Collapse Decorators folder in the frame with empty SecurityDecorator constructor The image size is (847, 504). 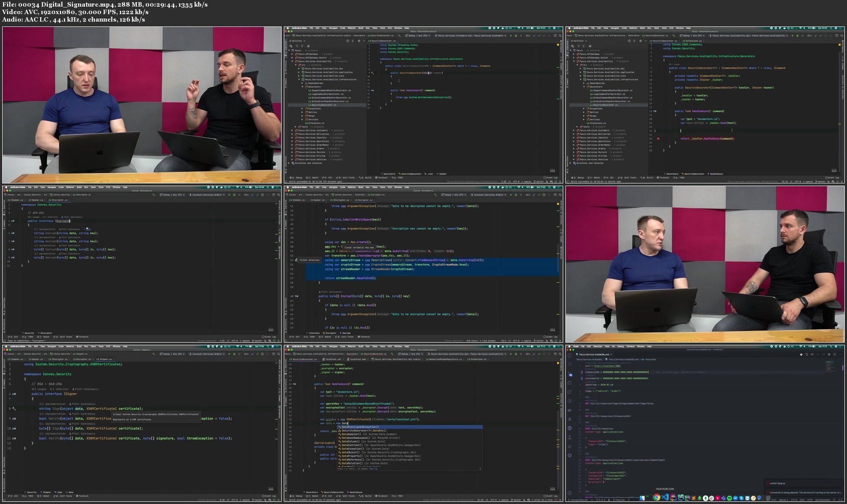click(x=302, y=87)
